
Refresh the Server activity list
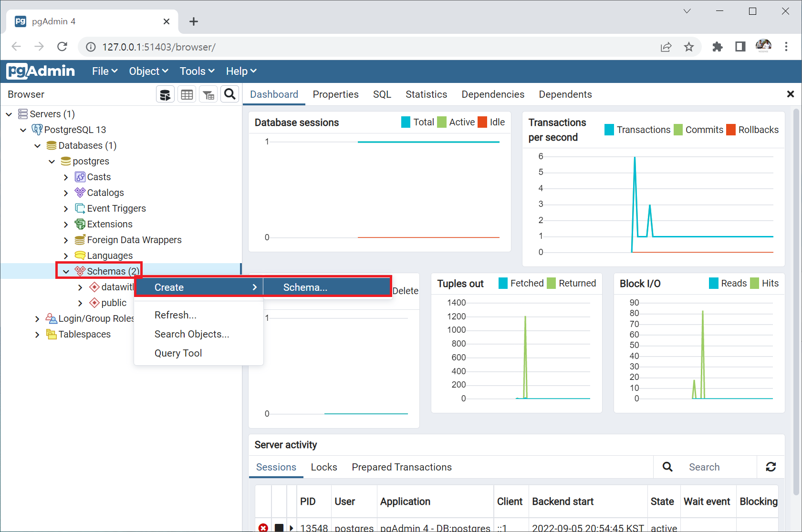pos(771,467)
